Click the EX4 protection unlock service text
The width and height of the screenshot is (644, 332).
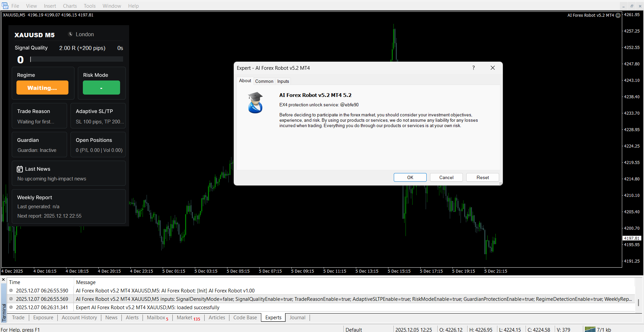tap(319, 105)
